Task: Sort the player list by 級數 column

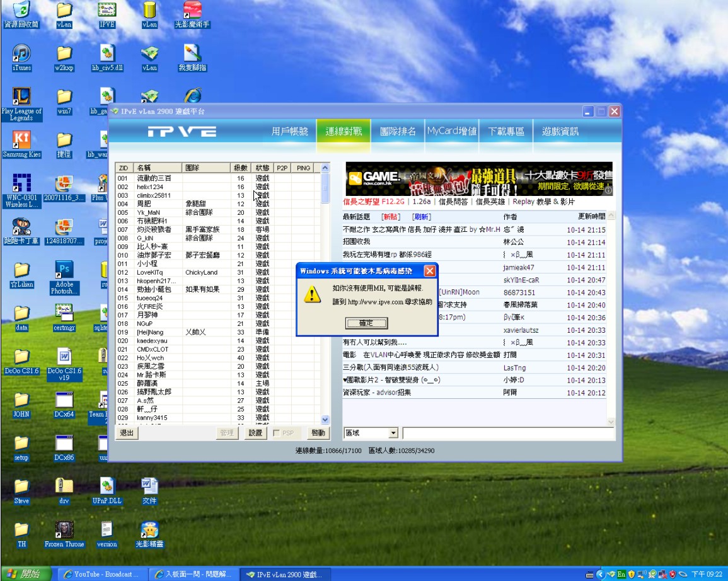Action: [x=241, y=168]
